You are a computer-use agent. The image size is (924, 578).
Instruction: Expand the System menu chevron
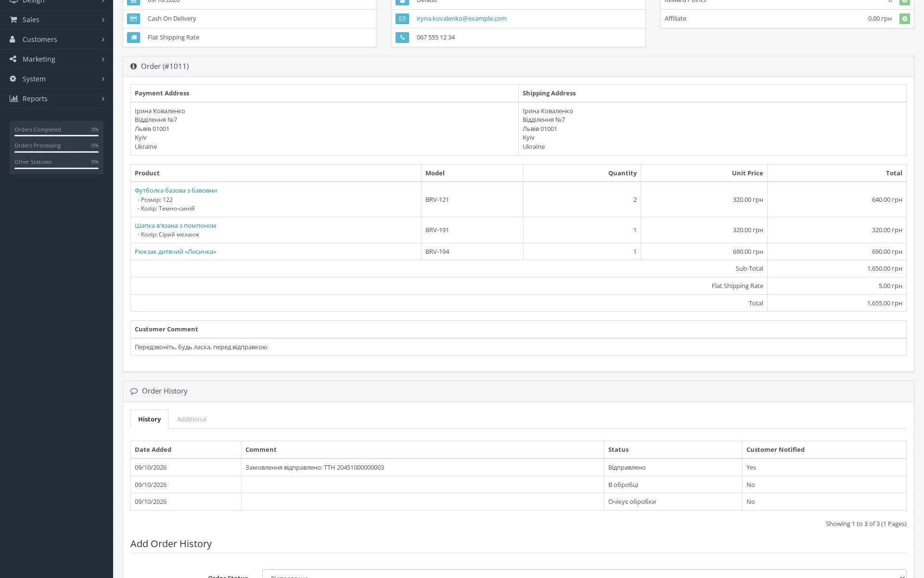103,79
